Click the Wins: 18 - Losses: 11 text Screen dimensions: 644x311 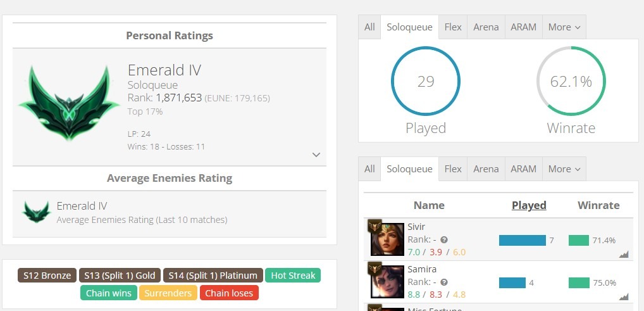[x=166, y=146]
